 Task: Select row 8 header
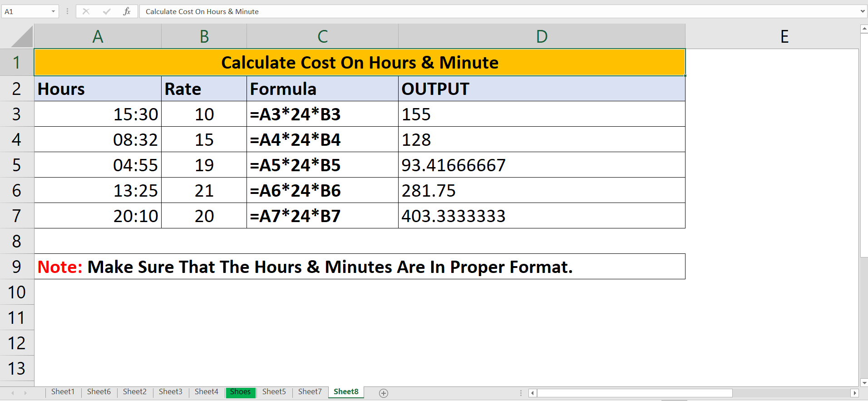tap(17, 241)
